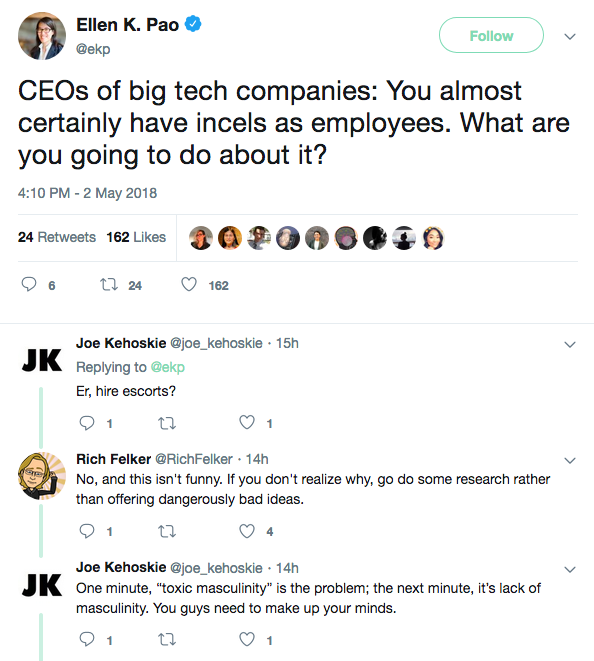Retweet the "Er, hire escorts?" reply
Screen dimensions: 594x661
[167, 423]
